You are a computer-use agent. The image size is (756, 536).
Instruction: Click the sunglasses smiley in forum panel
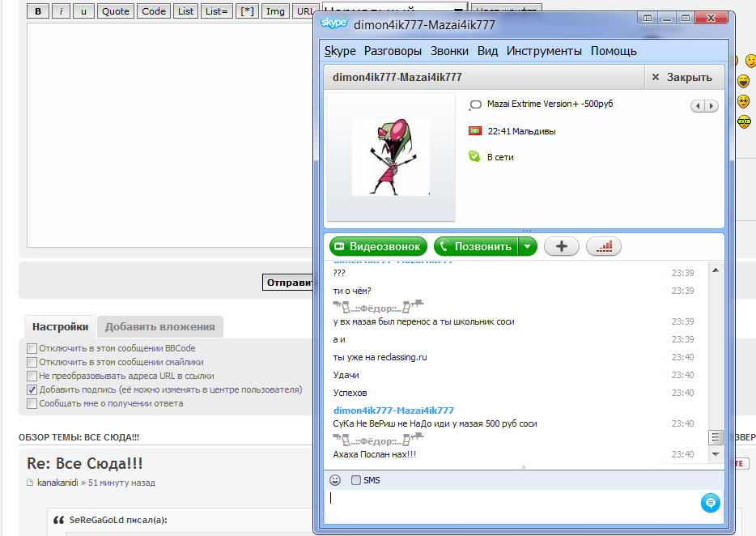click(744, 121)
